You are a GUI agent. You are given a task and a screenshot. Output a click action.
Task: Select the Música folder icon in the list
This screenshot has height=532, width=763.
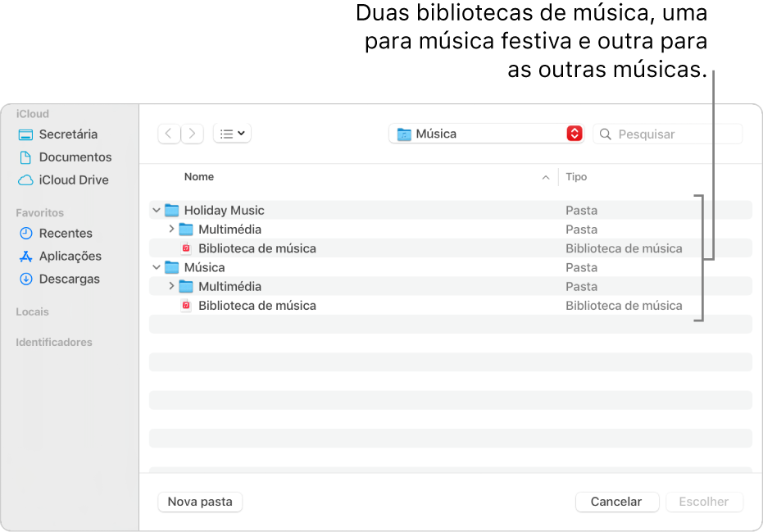172,267
